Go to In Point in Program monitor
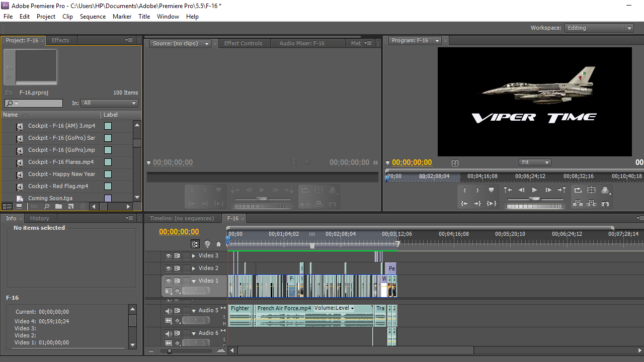Screen dimensions: 644x362 (464, 203)
